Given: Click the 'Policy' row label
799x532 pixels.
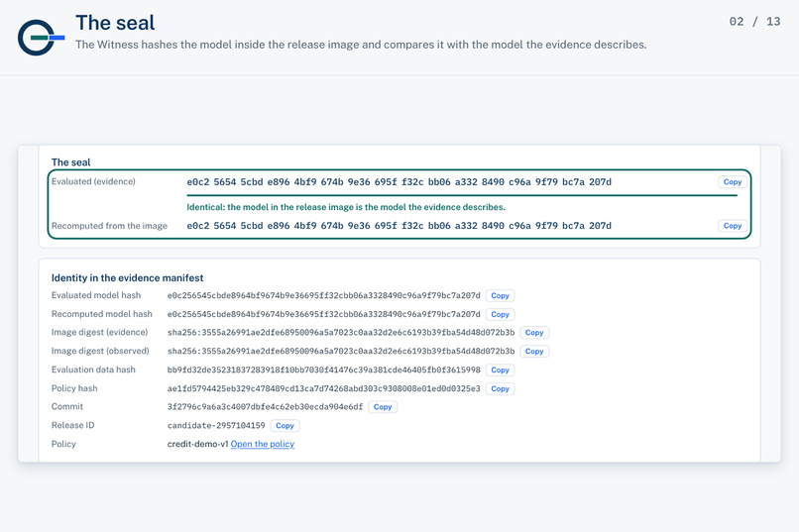Looking at the screenshot, I should [63, 444].
